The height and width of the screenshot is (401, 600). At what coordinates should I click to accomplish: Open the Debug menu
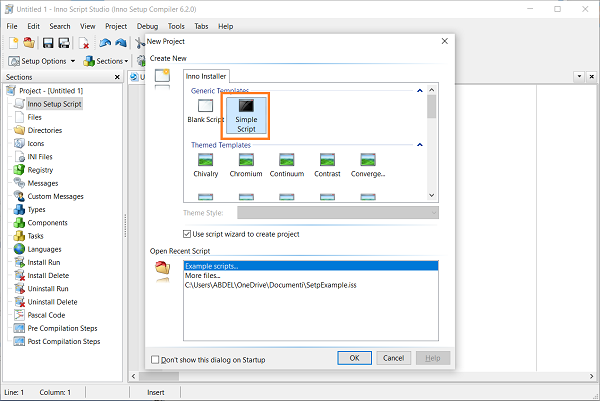coord(147,26)
